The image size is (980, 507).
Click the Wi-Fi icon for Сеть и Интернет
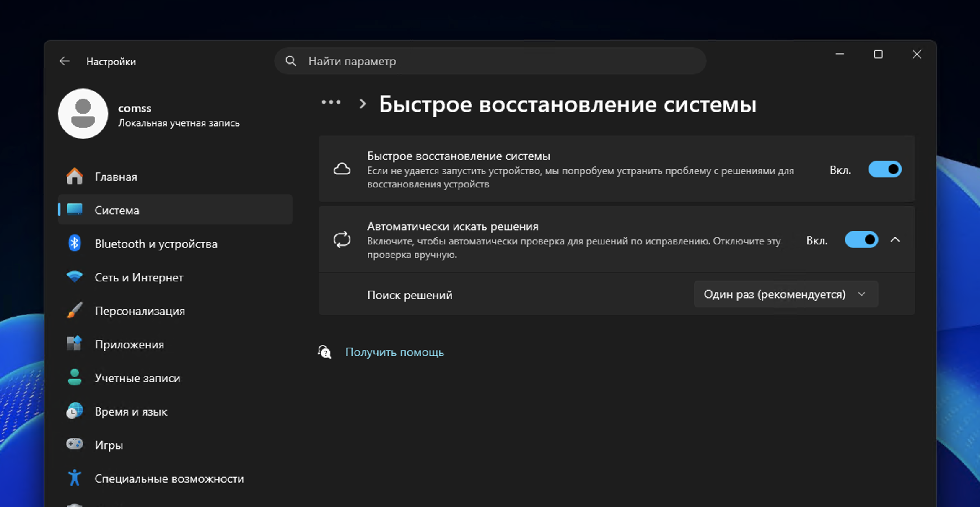point(75,277)
